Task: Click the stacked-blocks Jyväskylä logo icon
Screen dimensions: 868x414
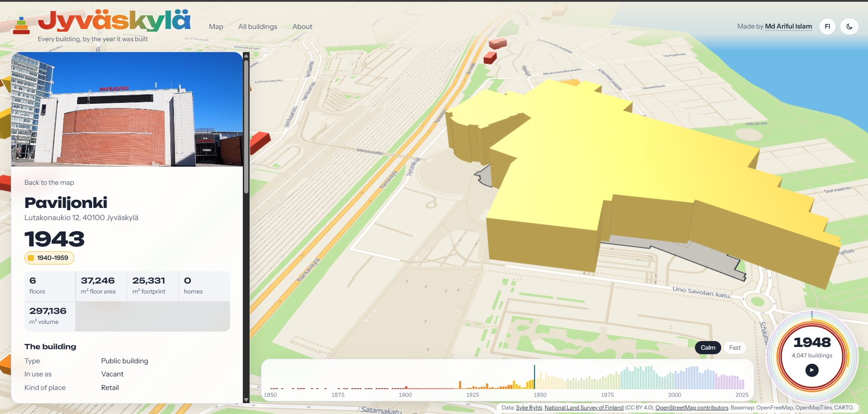Action: pos(21,26)
